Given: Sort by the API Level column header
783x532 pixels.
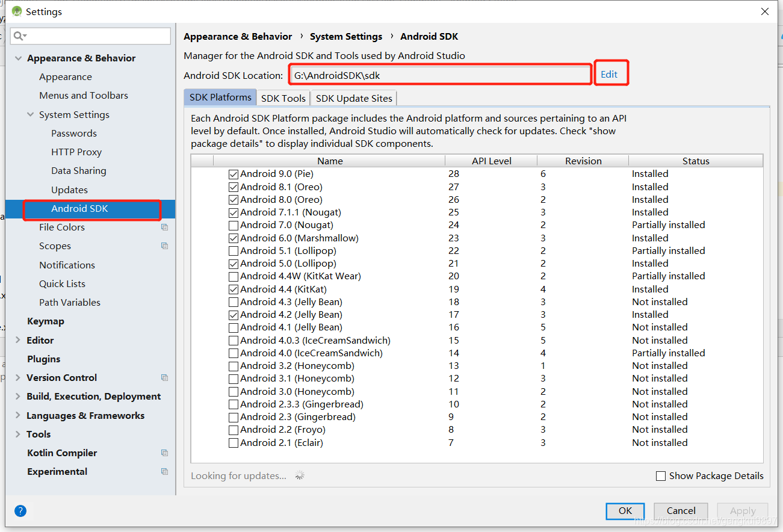Looking at the screenshot, I should pyautogui.click(x=491, y=161).
